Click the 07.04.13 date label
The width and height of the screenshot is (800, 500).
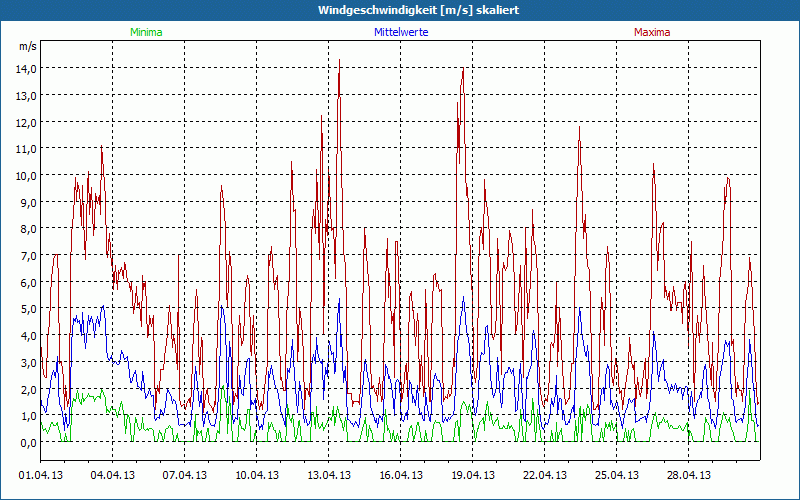[x=185, y=476]
